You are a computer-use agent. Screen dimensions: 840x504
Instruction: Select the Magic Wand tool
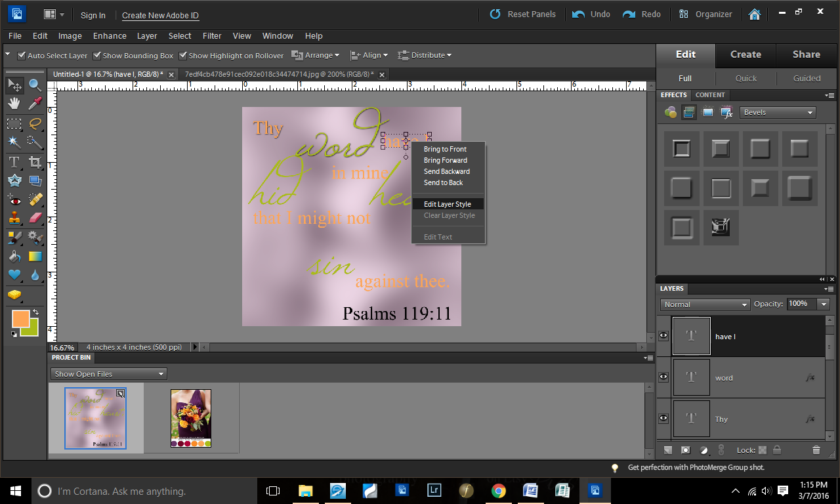(x=14, y=142)
